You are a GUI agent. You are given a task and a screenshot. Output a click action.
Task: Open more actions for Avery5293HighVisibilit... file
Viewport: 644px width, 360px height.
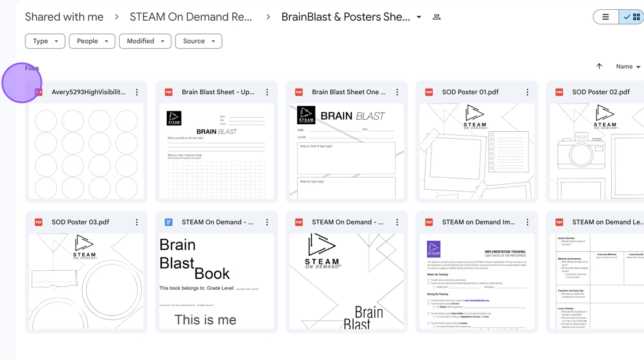(137, 92)
